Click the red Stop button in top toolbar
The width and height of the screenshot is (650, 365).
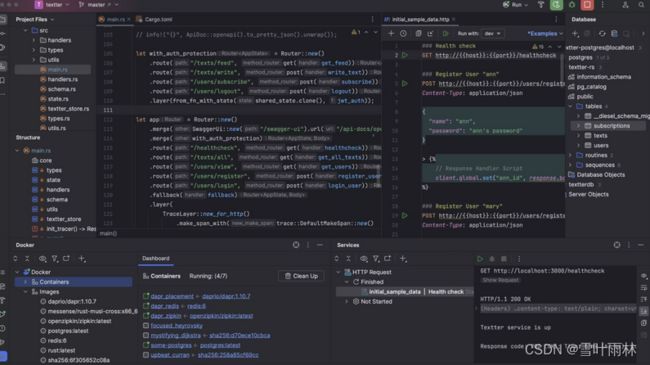tap(587, 5)
